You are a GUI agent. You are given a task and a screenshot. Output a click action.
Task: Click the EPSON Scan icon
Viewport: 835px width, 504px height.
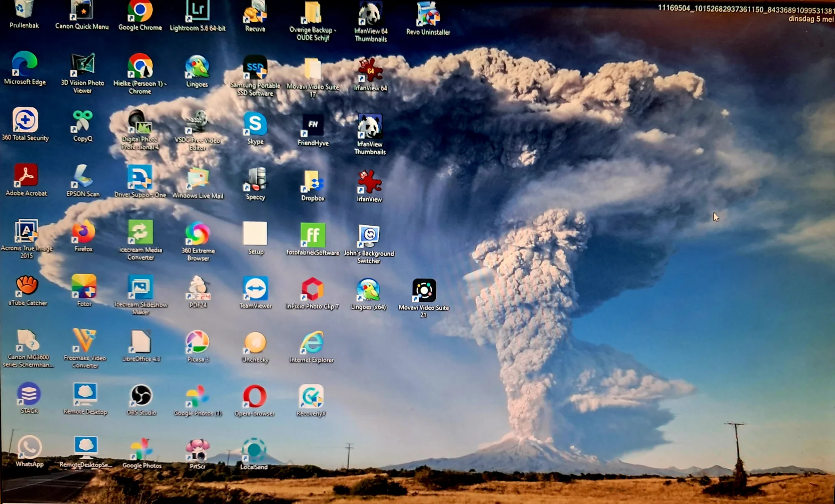tap(83, 177)
